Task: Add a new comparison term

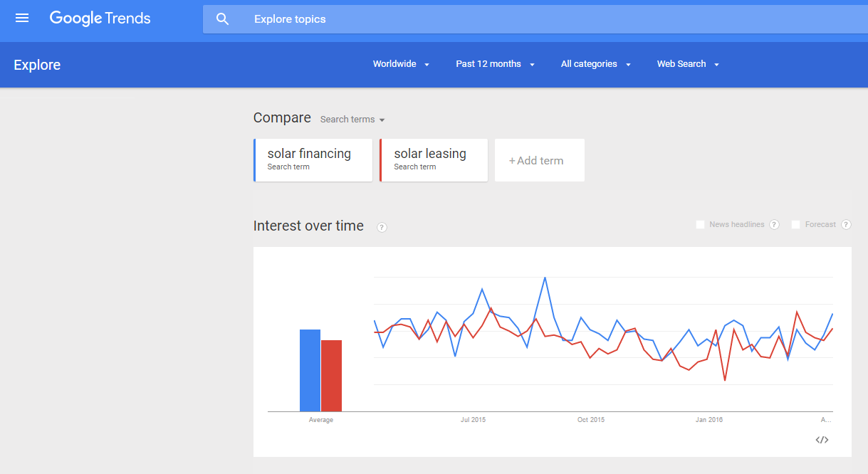Action: (x=539, y=159)
